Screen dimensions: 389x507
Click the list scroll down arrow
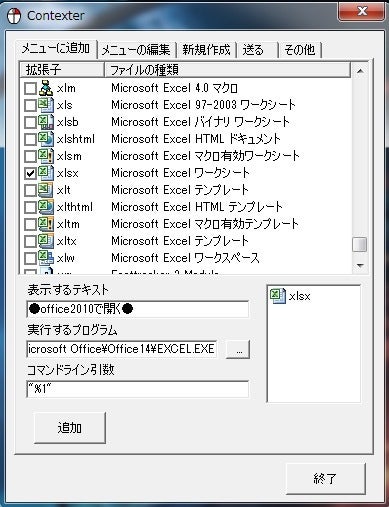tap(360, 265)
